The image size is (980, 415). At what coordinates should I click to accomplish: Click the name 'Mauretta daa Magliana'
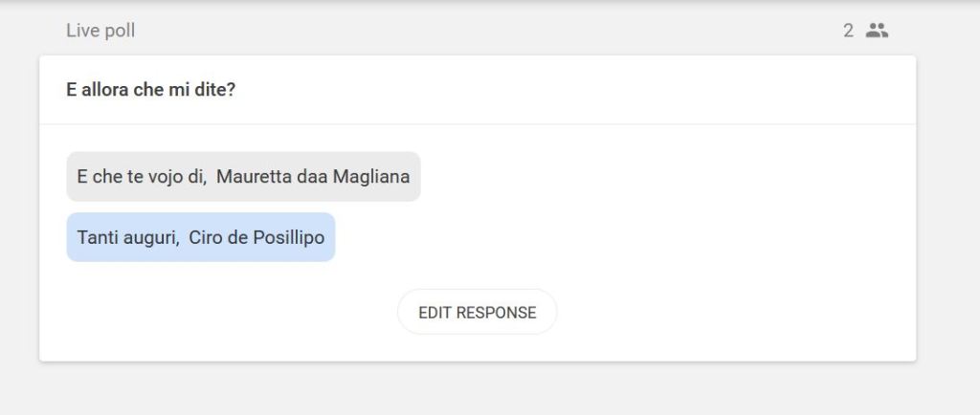point(313,177)
